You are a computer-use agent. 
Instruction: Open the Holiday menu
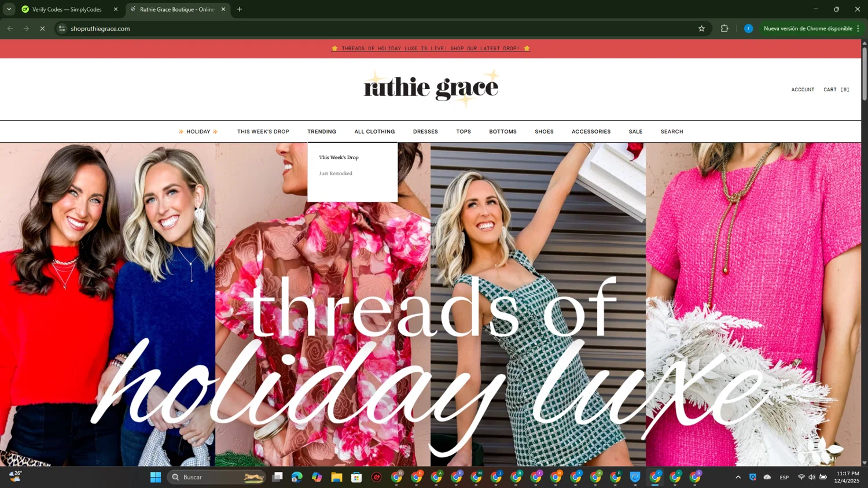pyautogui.click(x=198, y=132)
